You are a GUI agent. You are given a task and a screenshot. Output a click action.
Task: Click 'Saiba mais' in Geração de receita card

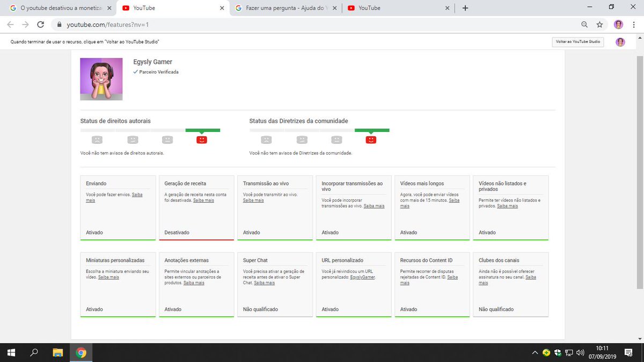(x=203, y=200)
